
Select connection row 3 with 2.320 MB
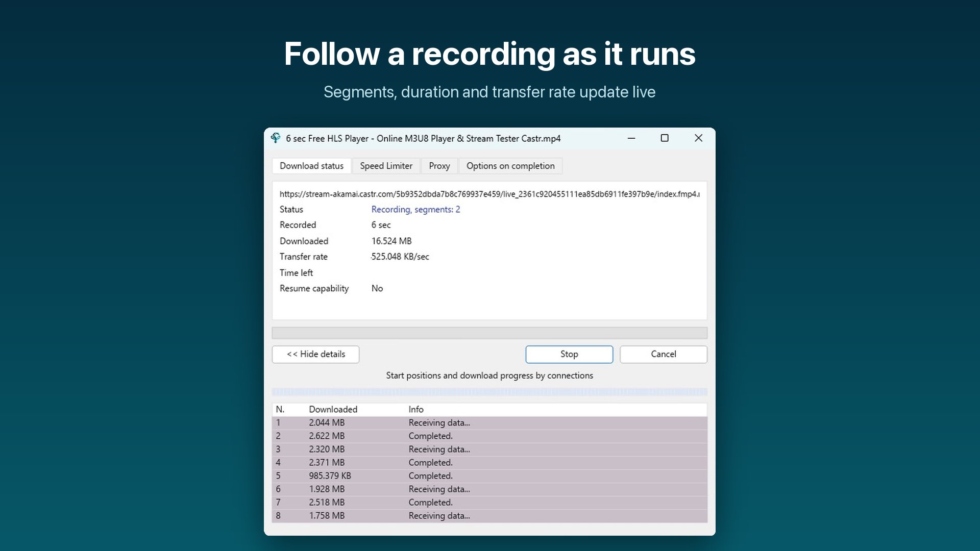tap(489, 449)
